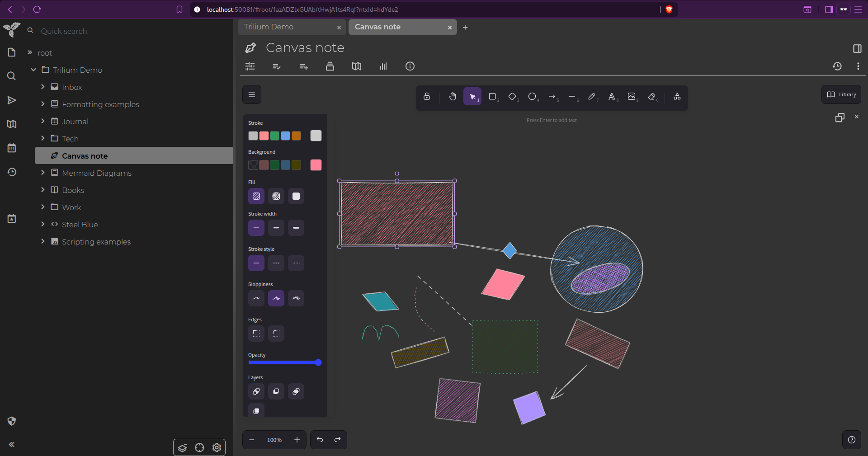This screenshot has height=456, width=868.
Task: Choose artist sloppiness level
Action: coord(276,298)
